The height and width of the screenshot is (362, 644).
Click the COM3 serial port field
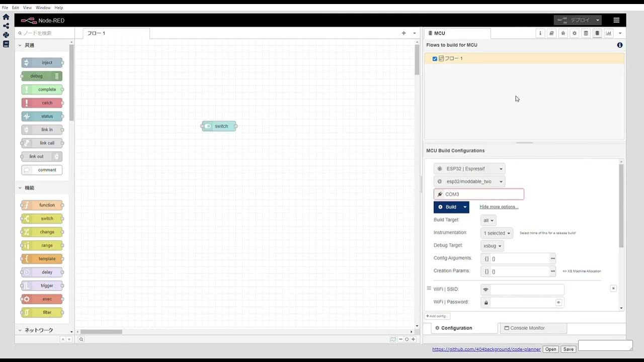(479, 194)
